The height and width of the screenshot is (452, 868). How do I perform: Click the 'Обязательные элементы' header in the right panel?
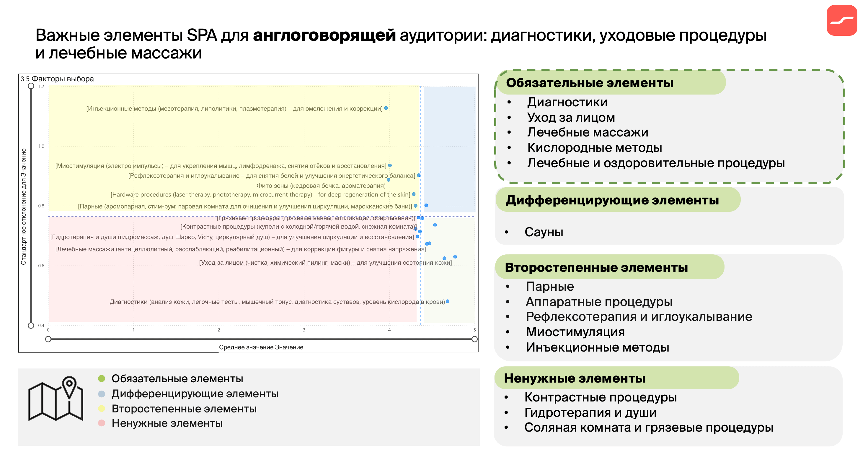(590, 83)
